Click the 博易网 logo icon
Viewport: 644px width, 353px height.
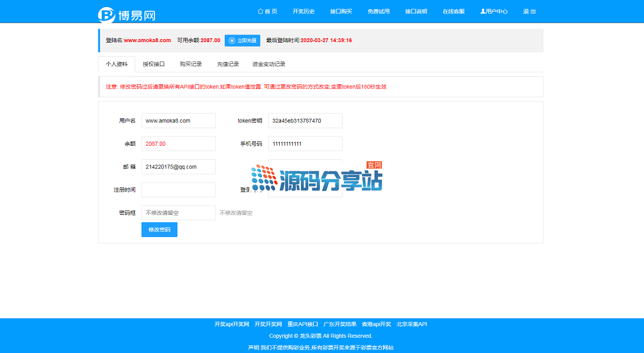(x=107, y=15)
